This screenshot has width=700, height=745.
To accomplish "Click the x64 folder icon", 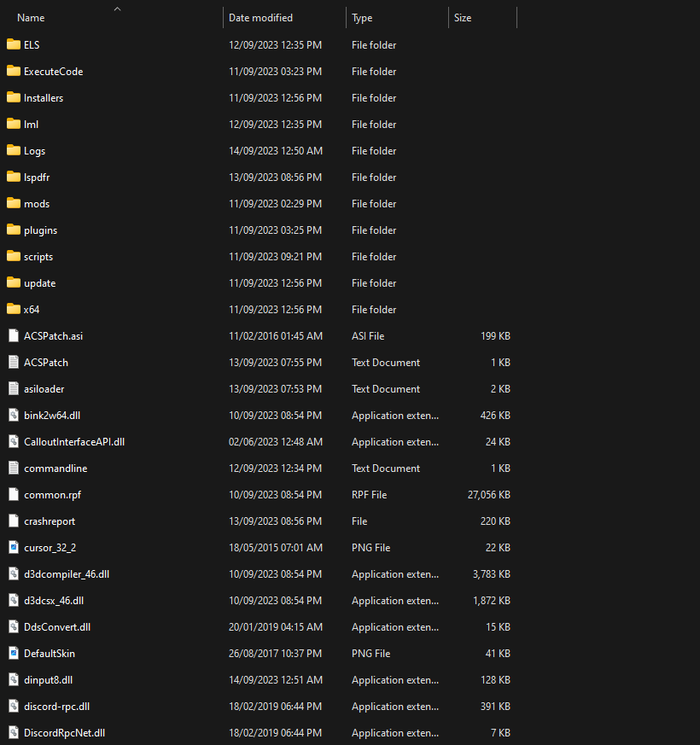I will 14,309.
